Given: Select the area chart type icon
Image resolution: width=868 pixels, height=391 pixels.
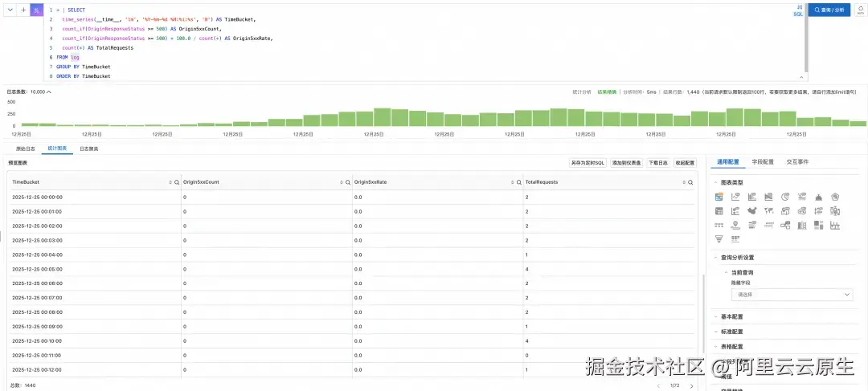Looking at the screenshot, I should point(769,197).
